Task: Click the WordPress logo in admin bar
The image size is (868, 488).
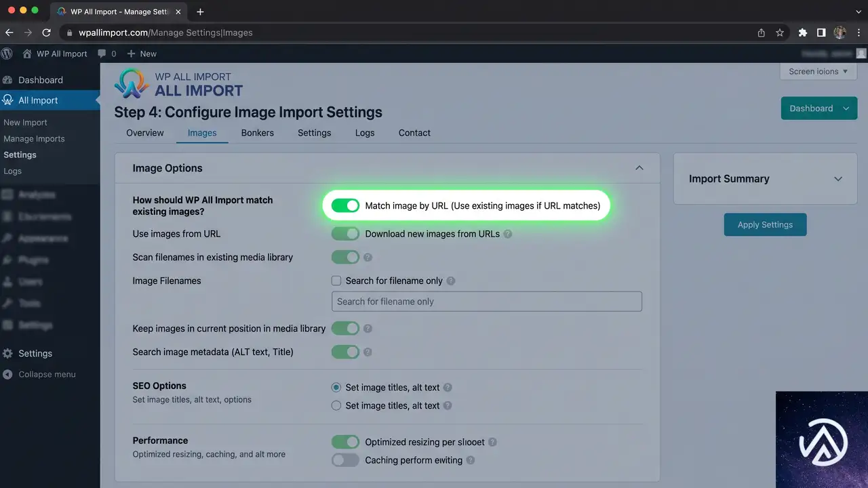Action: pos(7,54)
